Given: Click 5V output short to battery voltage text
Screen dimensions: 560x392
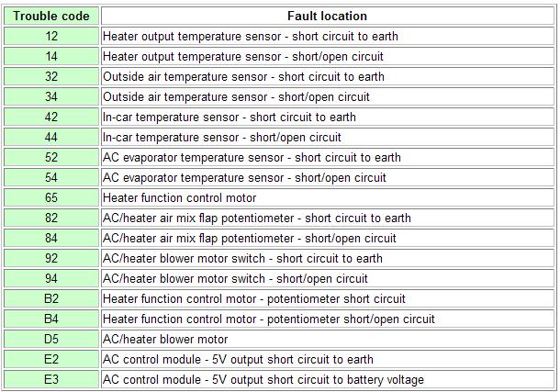Looking at the screenshot, I should [x=263, y=380].
